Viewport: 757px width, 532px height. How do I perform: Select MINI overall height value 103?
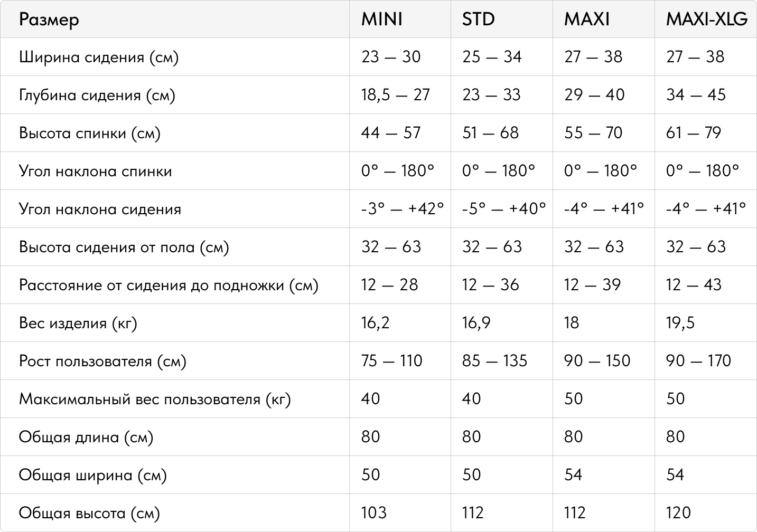click(x=374, y=513)
